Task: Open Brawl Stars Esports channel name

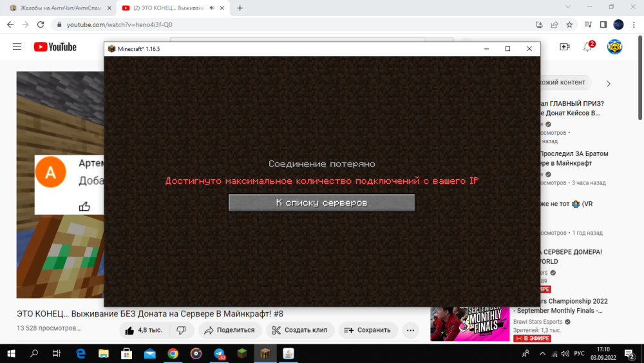Action: click(538, 322)
